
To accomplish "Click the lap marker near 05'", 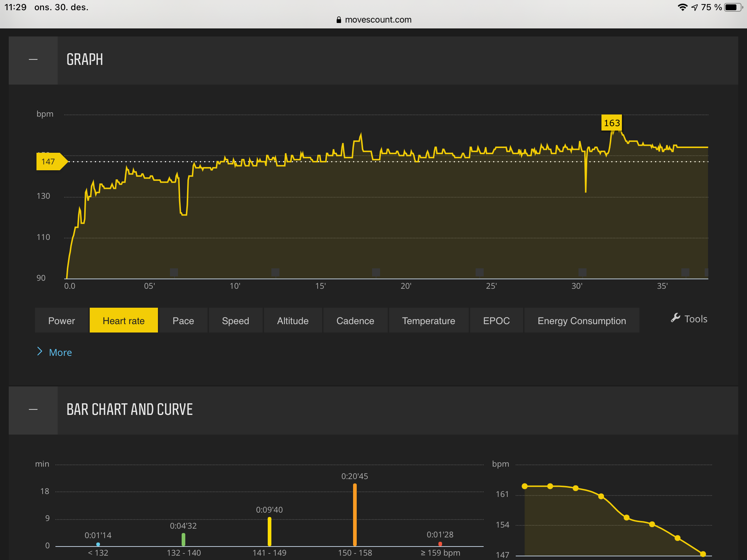I will 174,272.
